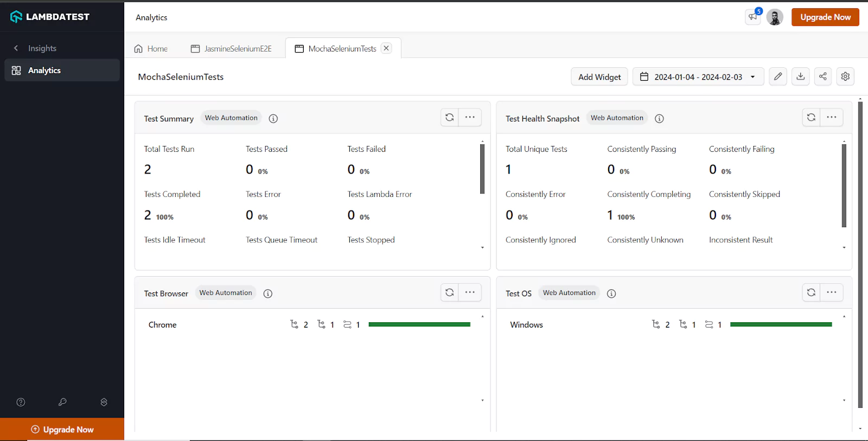The width and height of the screenshot is (868, 441).
Task: Click Web Automation tag in Test Health Snapshot
Action: (617, 118)
